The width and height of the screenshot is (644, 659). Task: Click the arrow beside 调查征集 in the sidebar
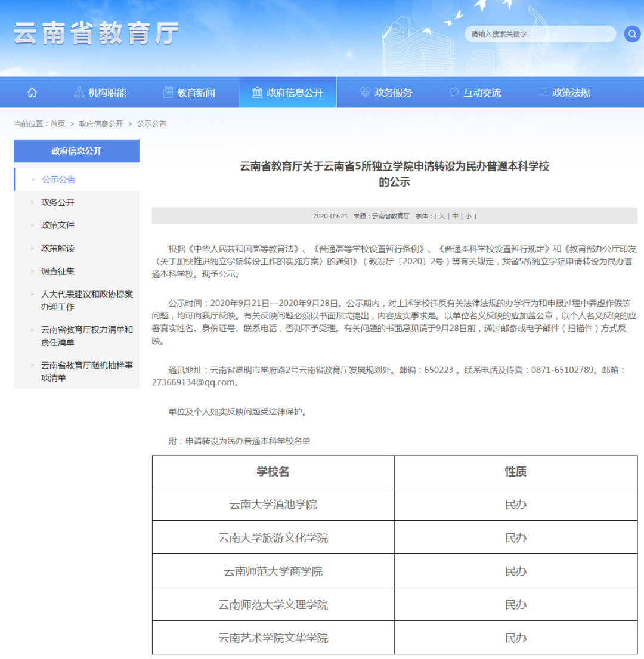point(33,271)
